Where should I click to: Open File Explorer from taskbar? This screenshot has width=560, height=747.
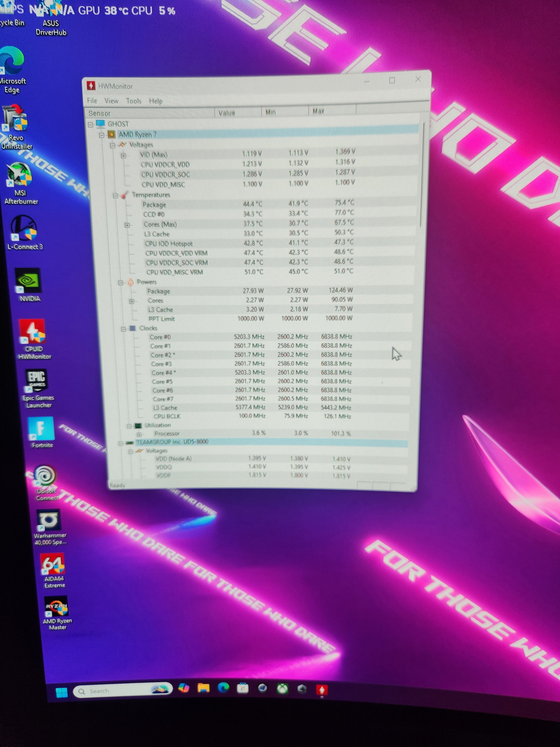pyautogui.click(x=203, y=688)
